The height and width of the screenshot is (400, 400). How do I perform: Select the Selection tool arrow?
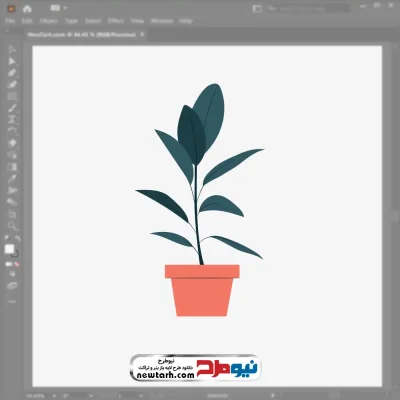(12, 49)
